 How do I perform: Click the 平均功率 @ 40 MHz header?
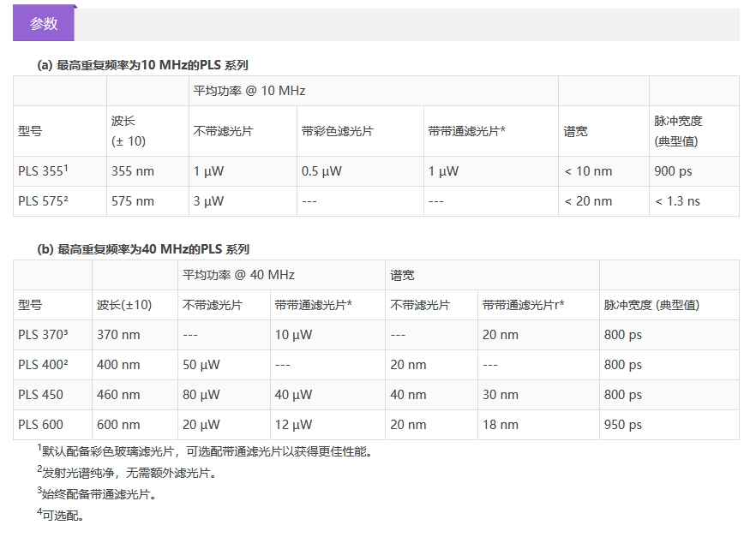click(238, 275)
